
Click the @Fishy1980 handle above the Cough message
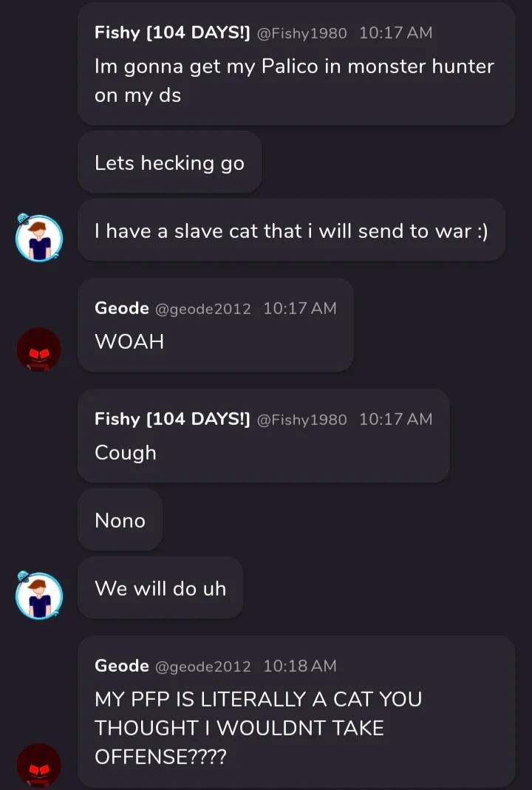point(301,420)
